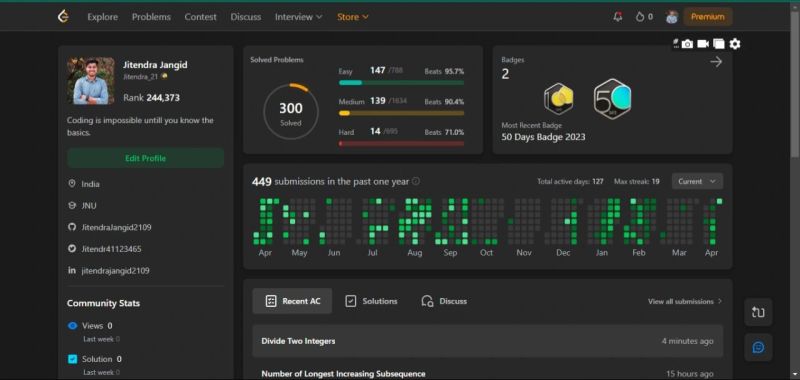Screen dimensions: 800x380
Task: Open the Contest menu item
Action: [201, 17]
